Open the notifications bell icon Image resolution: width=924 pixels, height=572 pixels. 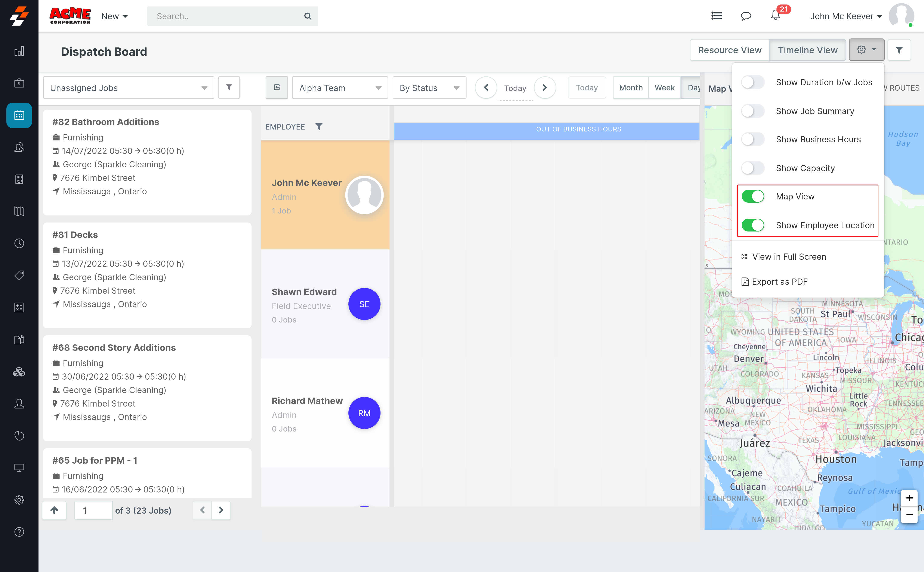pyautogui.click(x=775, y=16)
